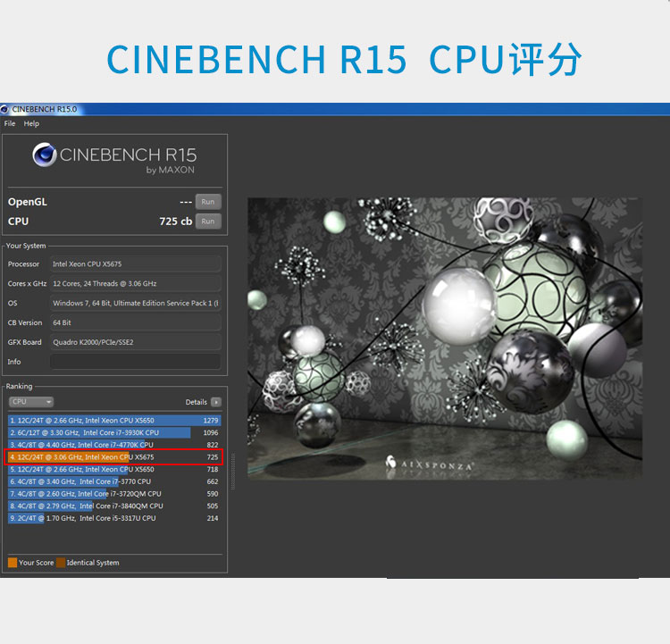Click the Cinebench R15 sphere logo
Screen dimensions: 670x644
point(45,155)
